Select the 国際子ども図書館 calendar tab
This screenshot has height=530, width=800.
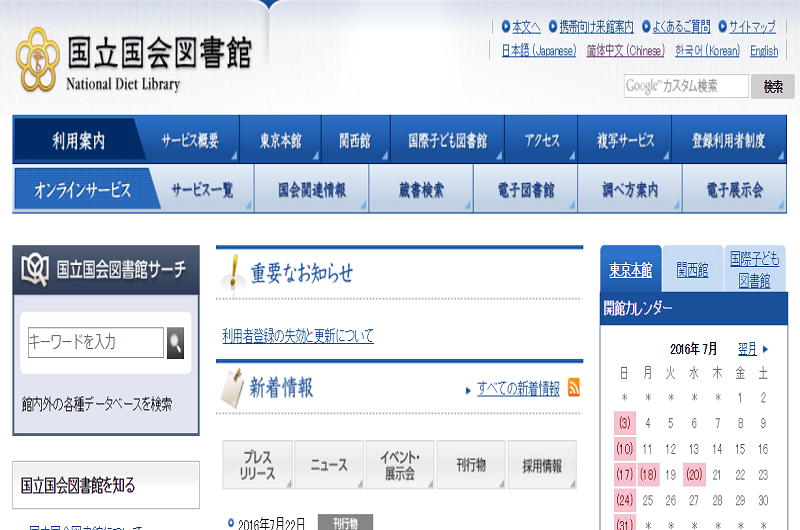[x=754, y=270]
